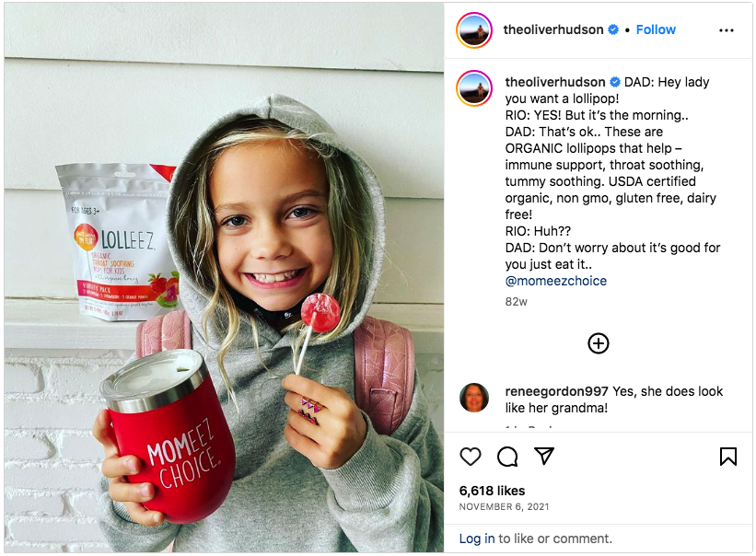Click the girl's photo in post
Screen dimensions: 756x556
click(x=224, y=277)
